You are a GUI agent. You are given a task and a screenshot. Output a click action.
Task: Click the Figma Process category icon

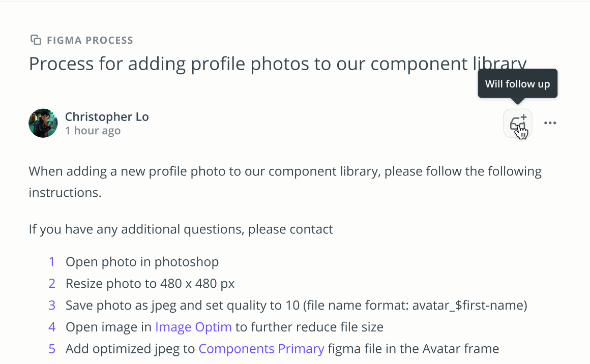pos(36,40)
